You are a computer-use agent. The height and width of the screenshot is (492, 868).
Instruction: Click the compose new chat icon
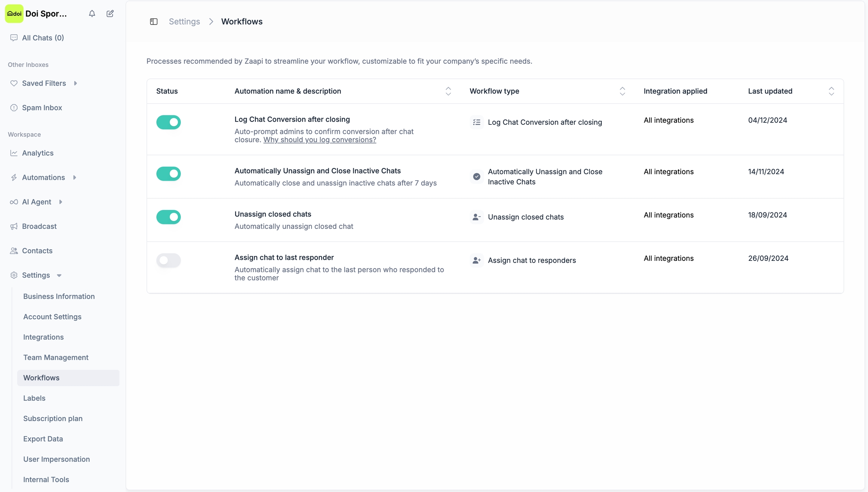pos(110,14)
